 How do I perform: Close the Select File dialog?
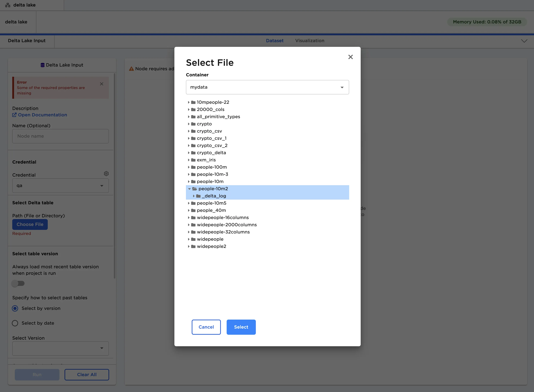click(350, 57)
